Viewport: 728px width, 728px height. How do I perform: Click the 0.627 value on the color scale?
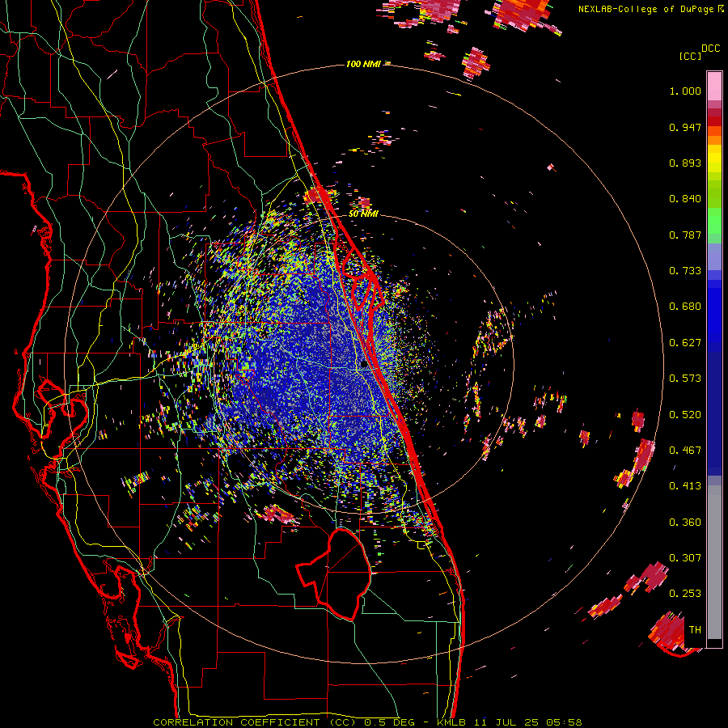click(685, 343)
